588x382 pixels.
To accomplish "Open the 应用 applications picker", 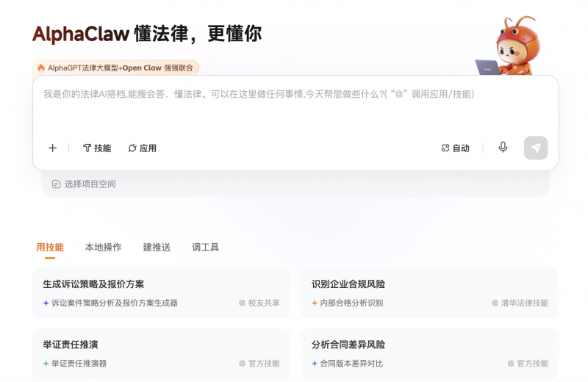I will 142,148.
